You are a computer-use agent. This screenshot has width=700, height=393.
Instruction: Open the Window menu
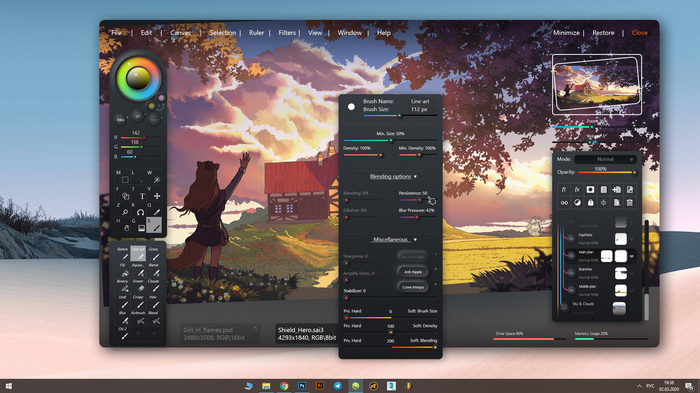350,33
